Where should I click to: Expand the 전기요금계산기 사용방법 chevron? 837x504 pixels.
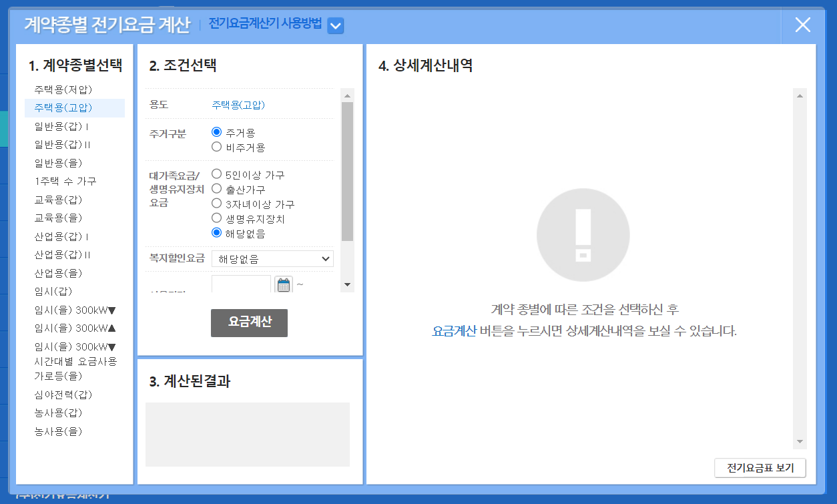pos(335,24)
